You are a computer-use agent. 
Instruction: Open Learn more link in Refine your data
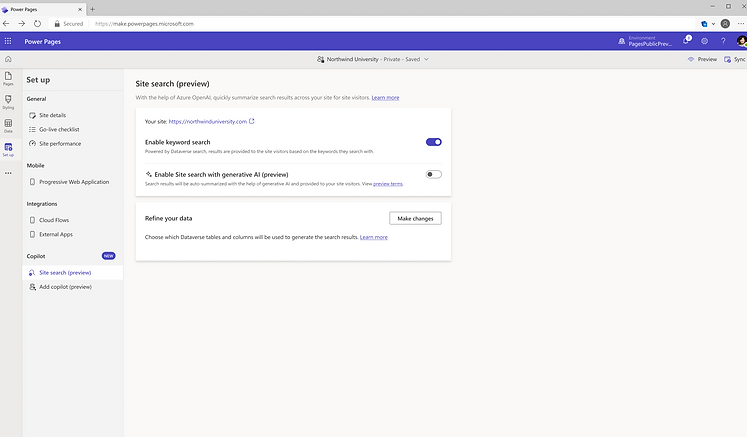point(374,237)
